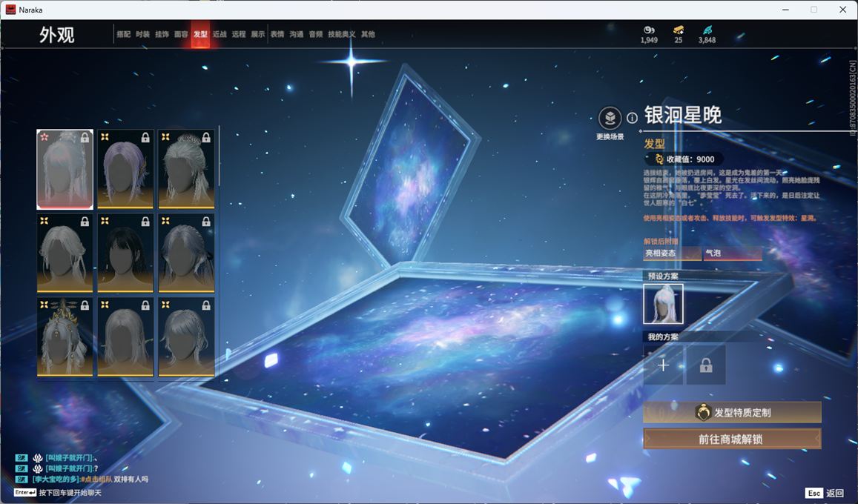This screenshot has width=858, height=504.
Task: Open the 面容 tab
Action: 181,34
